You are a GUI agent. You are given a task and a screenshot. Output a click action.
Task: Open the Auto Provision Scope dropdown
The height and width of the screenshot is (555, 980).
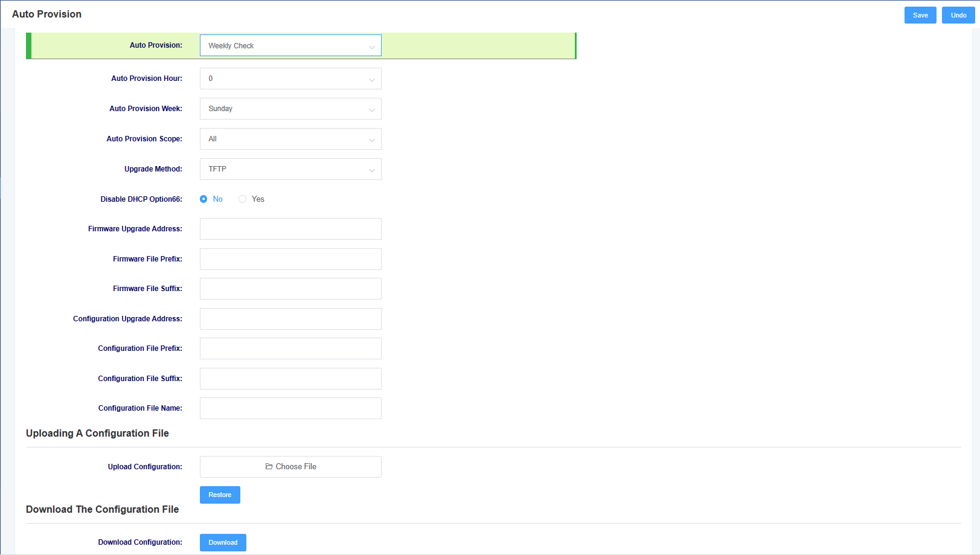pyautogui.click(x=290, y=139)
